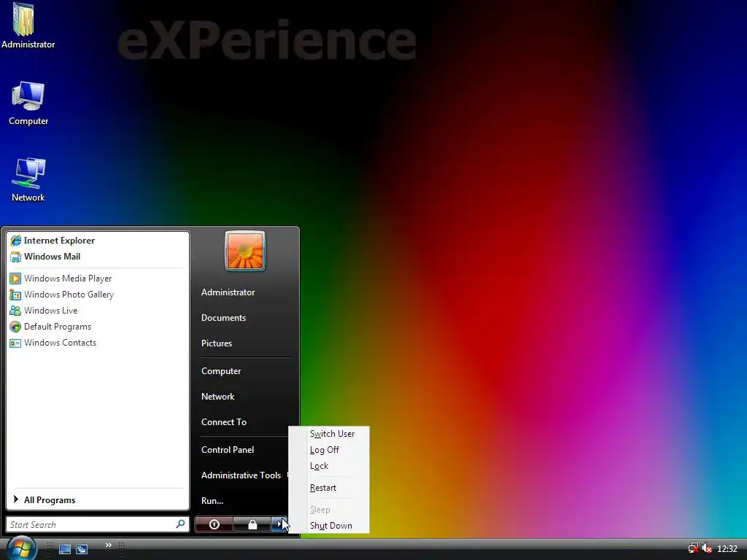Open Pictures from Start menu
Viewport: 747px width, 560px height.
pyautogui.click(x=216, y=343)
